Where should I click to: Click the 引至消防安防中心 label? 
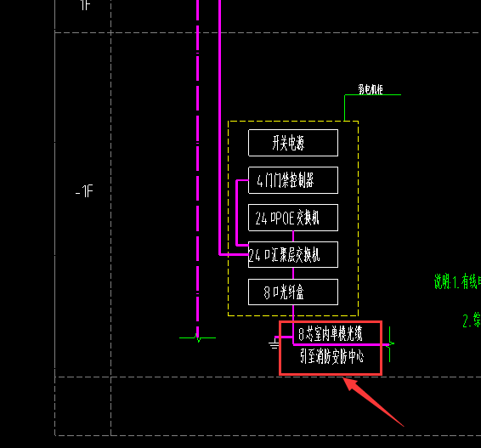point(331,356)
